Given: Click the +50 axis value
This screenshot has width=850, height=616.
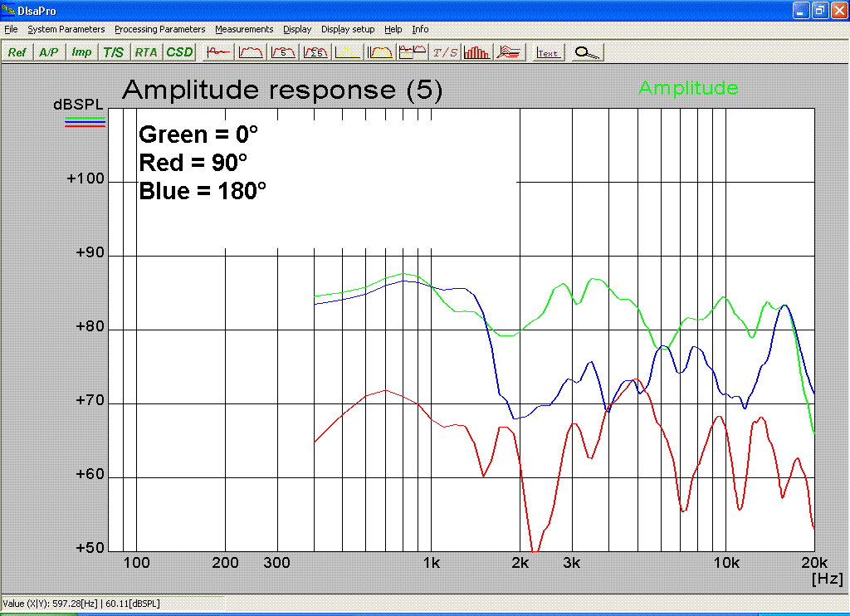Looking at the screenshot, I should click(90, 548).
